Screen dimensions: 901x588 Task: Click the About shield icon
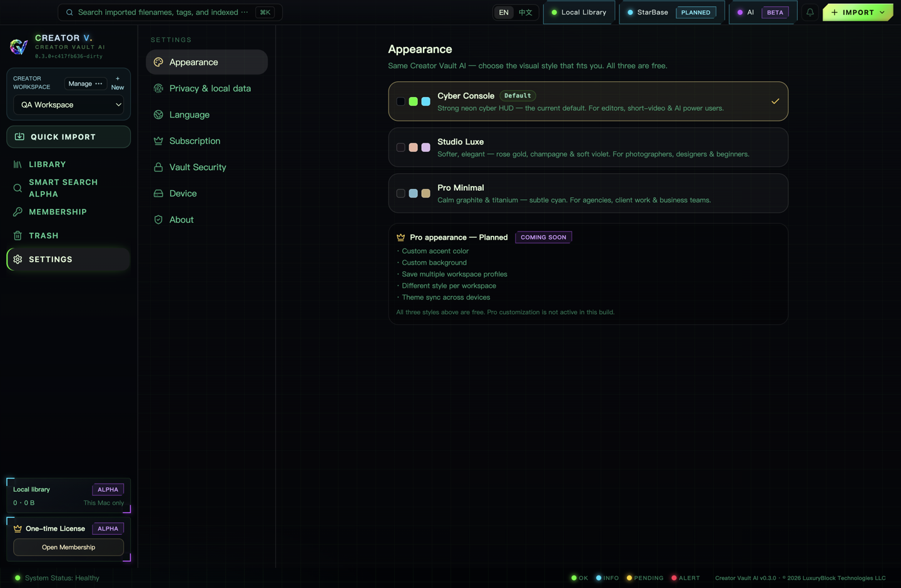click(x=158, y=220)
